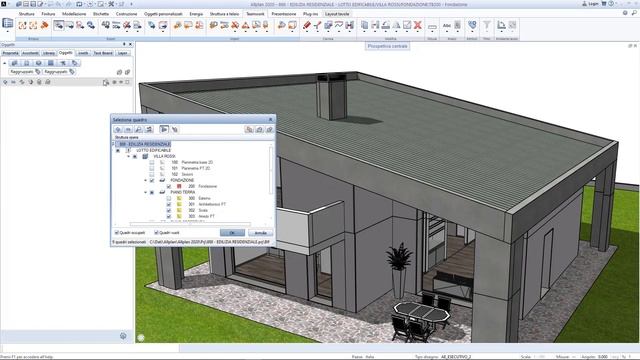Switch to the Modellazione ribbon tab

click(74, 14)
